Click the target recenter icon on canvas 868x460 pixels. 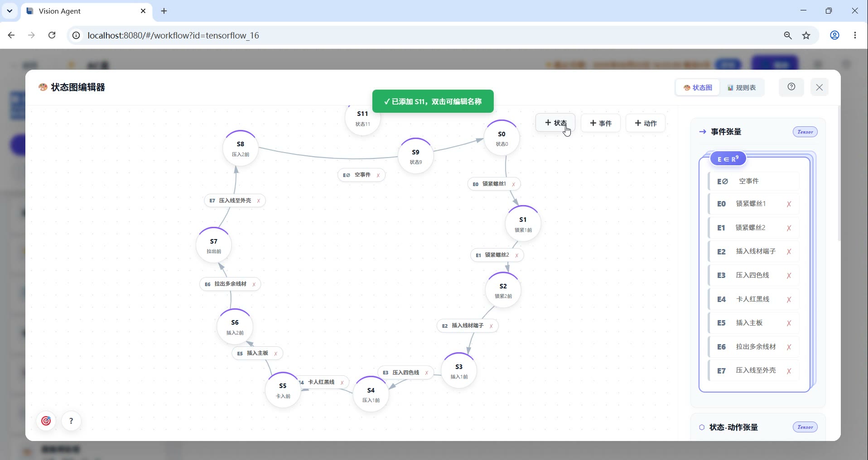46,421
